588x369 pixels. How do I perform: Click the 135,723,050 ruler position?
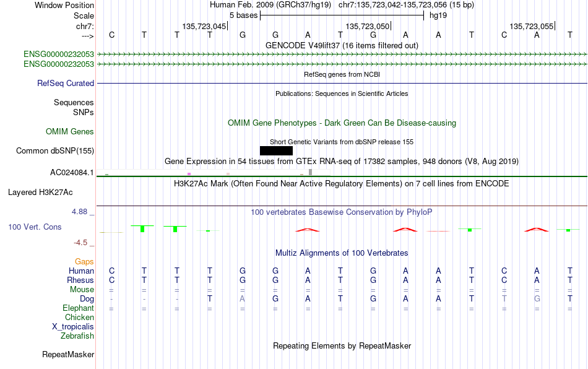tap(368, 26)
